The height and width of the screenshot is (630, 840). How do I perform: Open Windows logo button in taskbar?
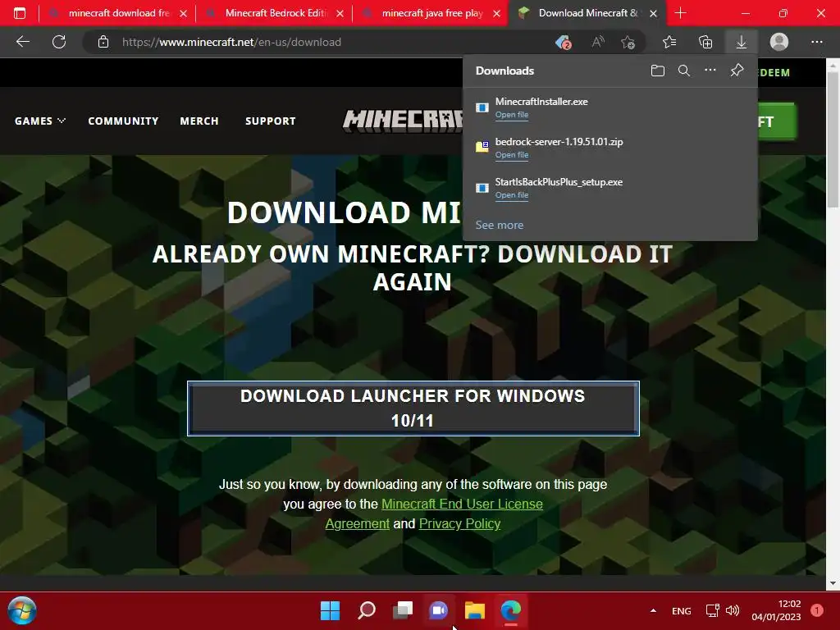pos(330,610)
